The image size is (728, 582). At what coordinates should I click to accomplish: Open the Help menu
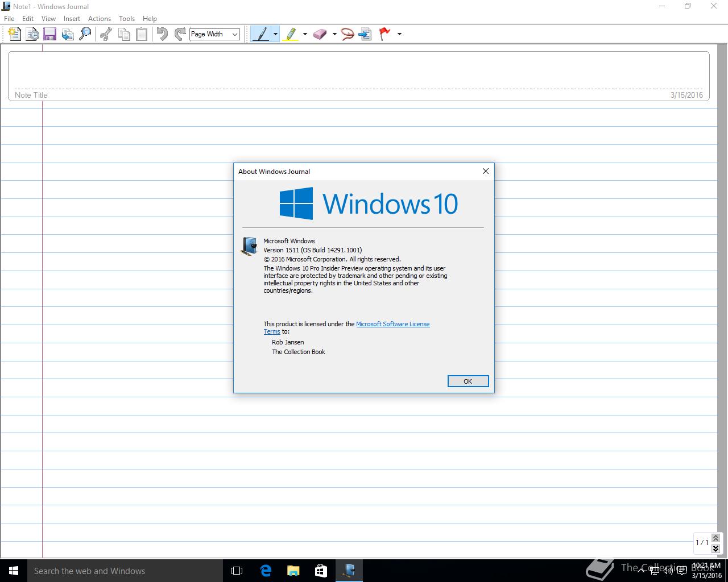pos(150,19)
